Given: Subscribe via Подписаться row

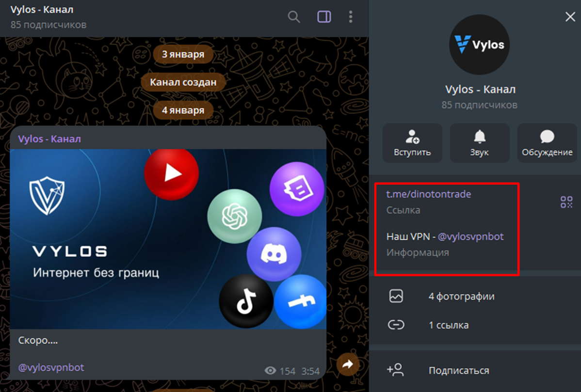Looking at the screenshot, I should [475, 370].
